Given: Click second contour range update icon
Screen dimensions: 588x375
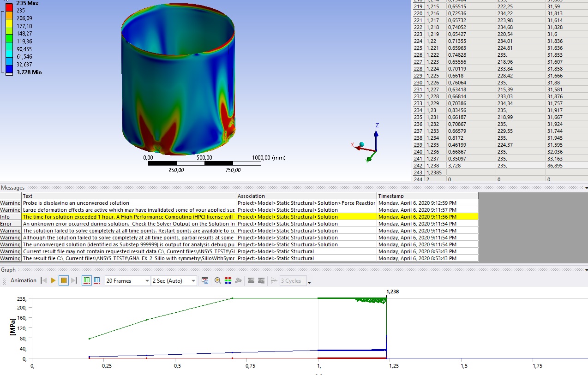Looking at the screenshot, I should click(x=262, y=280).
